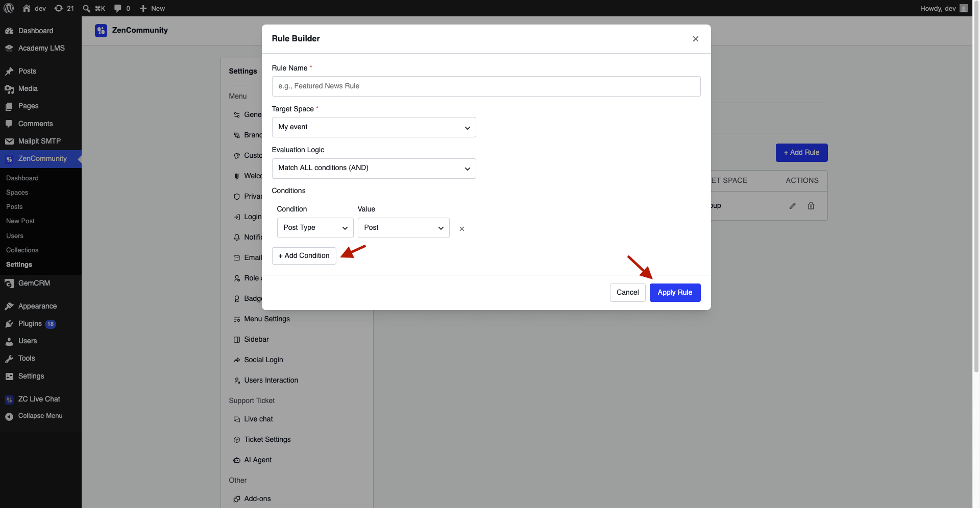Expand the Post value dropdown
Screen dimensions: 980x520
(403, 228)
